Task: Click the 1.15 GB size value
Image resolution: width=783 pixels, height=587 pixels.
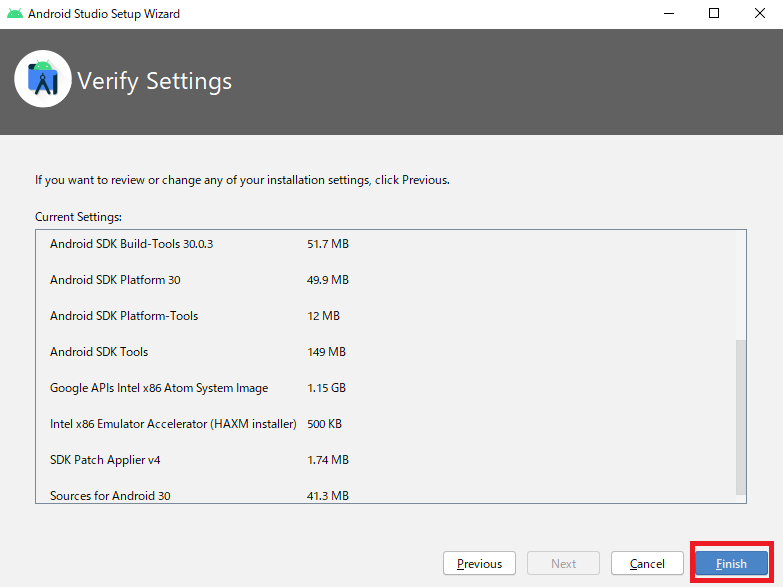Action: (326, 388)
